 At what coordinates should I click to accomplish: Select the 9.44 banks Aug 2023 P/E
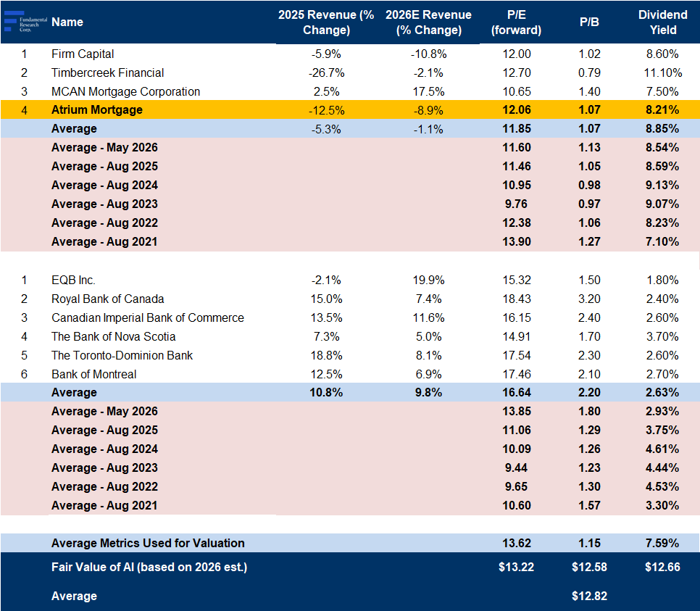click(x=516, y=467)
